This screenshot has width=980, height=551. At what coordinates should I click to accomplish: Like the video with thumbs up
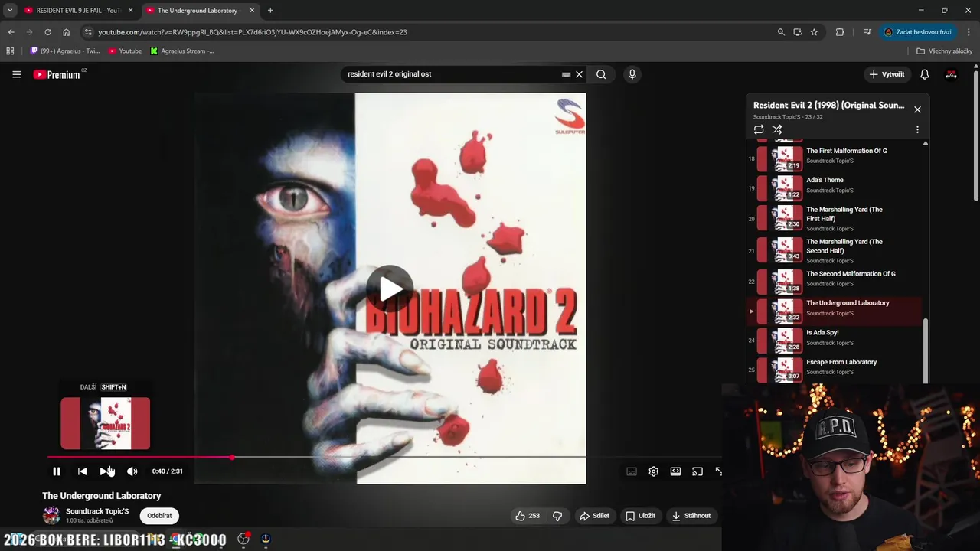pyautogui.click(x=528, y=516)
